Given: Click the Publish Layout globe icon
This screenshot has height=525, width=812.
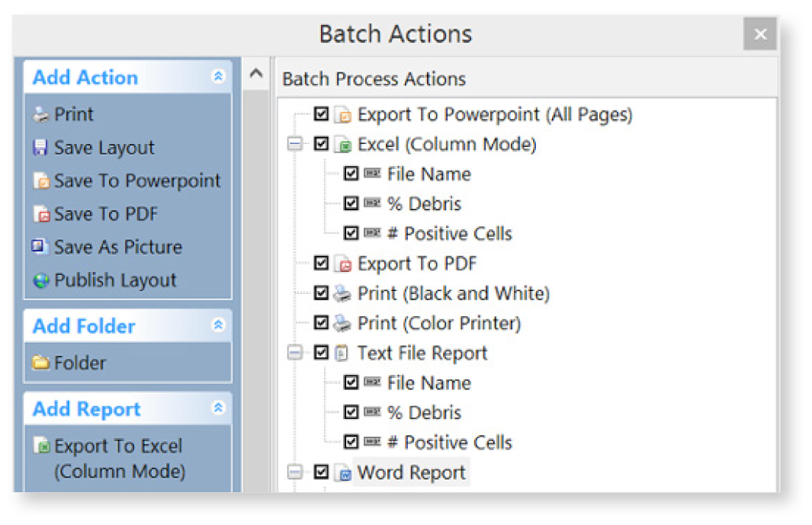Looking at the screenshot, I should pyautogui.click(x=41, y=280).
